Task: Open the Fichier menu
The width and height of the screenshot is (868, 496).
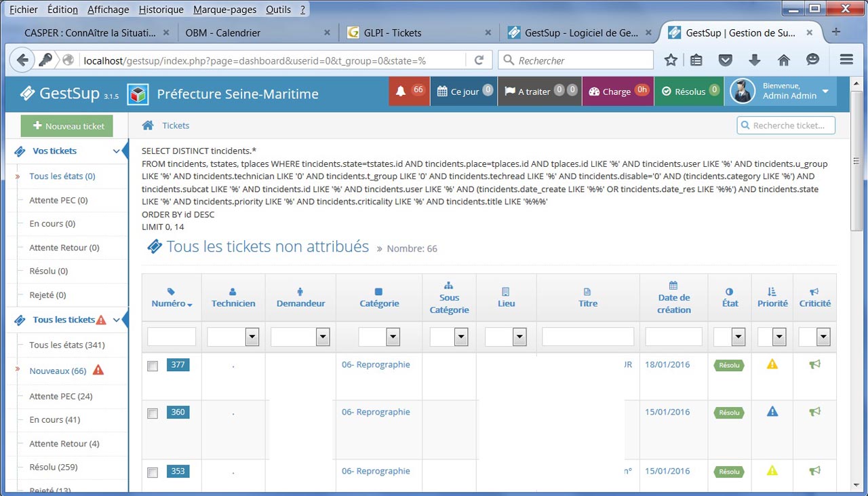Action: 24,9
